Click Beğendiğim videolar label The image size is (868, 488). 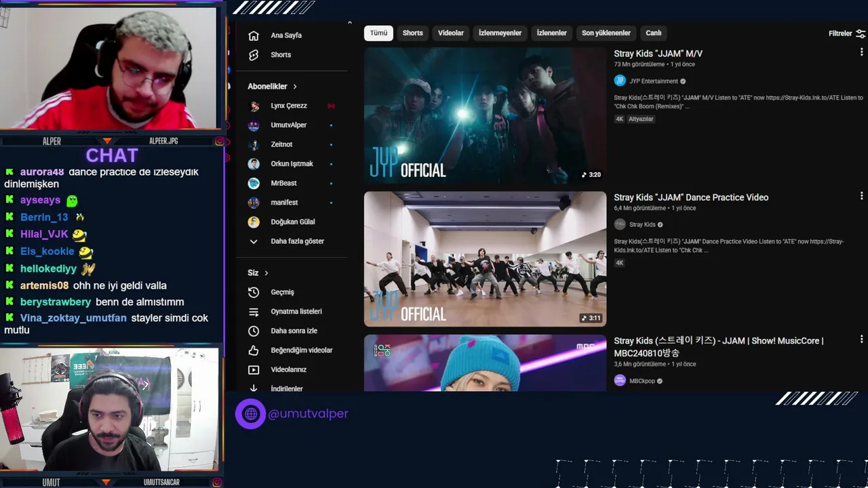coord(302,350)
